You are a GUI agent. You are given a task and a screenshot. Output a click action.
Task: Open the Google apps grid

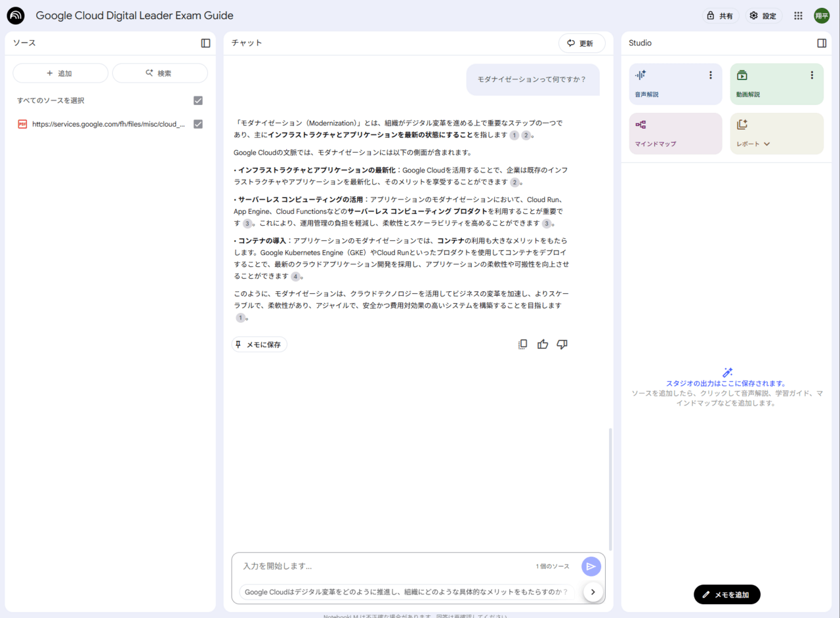798,16
